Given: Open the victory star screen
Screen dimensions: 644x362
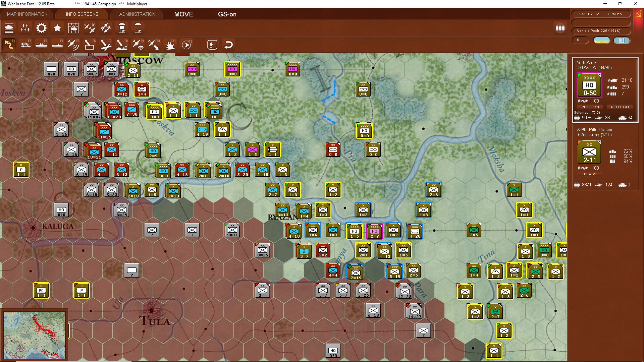Looking at the screenshot, I should (x=57, y=28).
